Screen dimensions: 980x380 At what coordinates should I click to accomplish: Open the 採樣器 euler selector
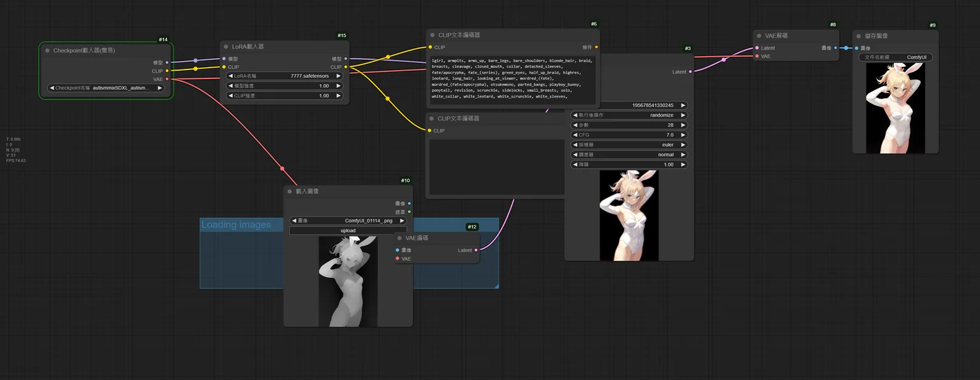[629, 145]
